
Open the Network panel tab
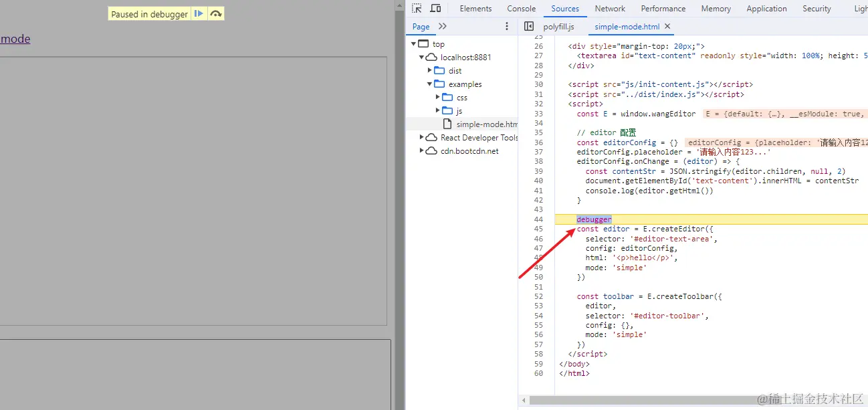[610, 9]
